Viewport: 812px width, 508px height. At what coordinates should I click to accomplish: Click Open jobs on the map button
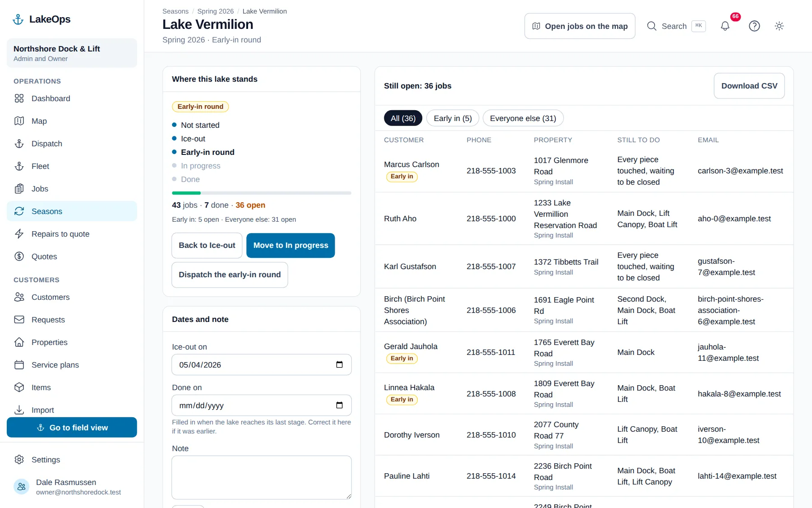pos(580,26)
